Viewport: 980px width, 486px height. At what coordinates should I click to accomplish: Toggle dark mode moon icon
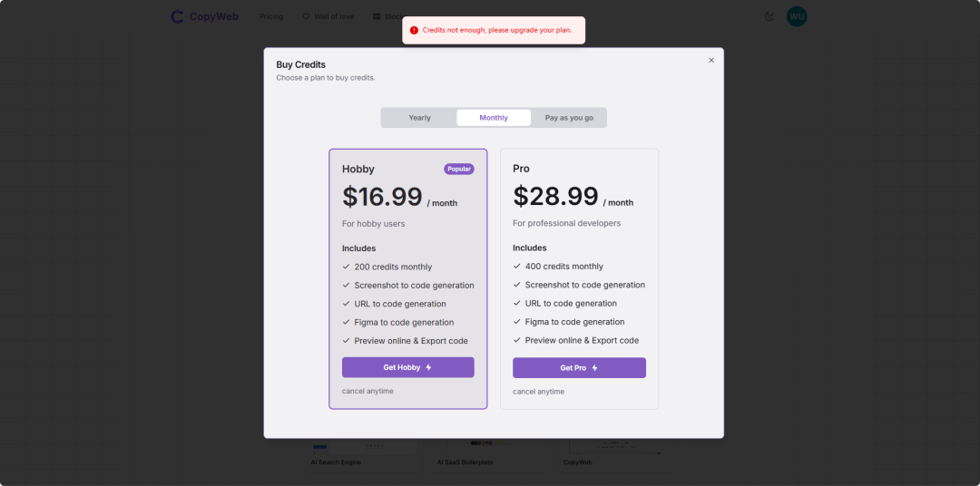pos(769,17)
